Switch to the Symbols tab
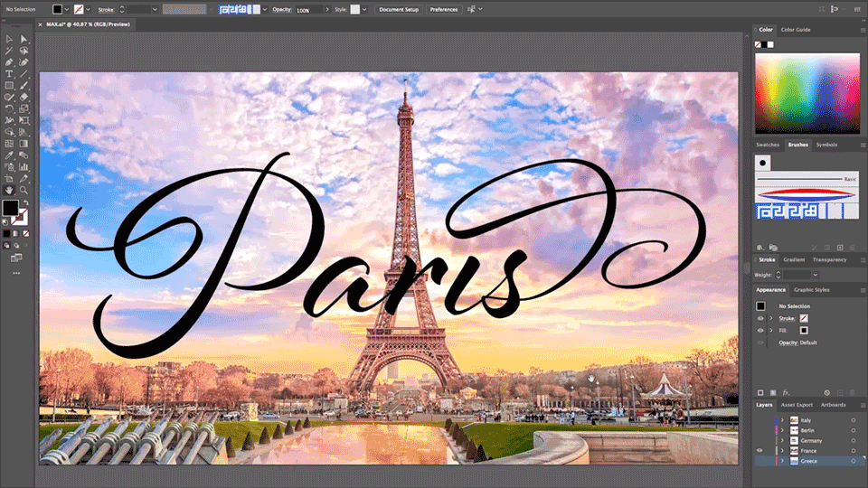Viewport: 868px width, 488px height. (x=826, y=145)
